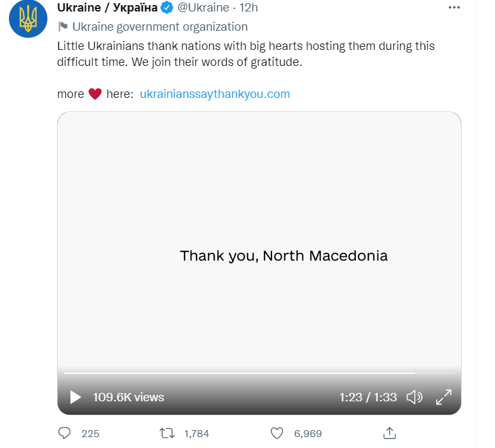
Task: Share the tweet using the upload icon
Action: pyautogui.click(x=389, y=433)
